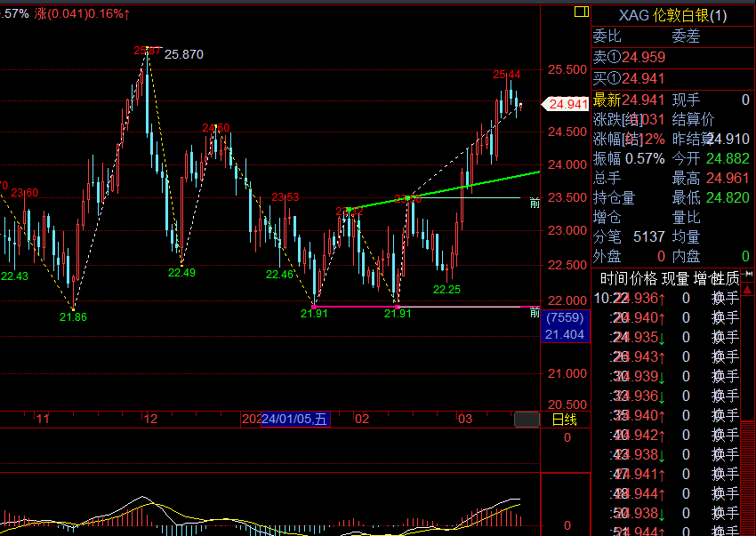This screenshot has height=536, width=756.
Task: Select the pink horizontal support line
Action: click(x=356, y=307)
